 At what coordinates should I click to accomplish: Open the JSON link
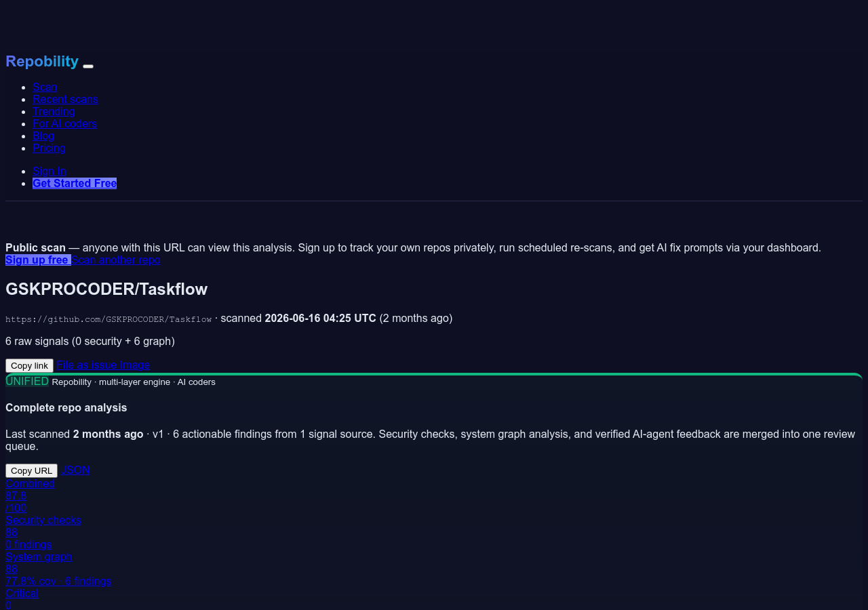(75, 470)
